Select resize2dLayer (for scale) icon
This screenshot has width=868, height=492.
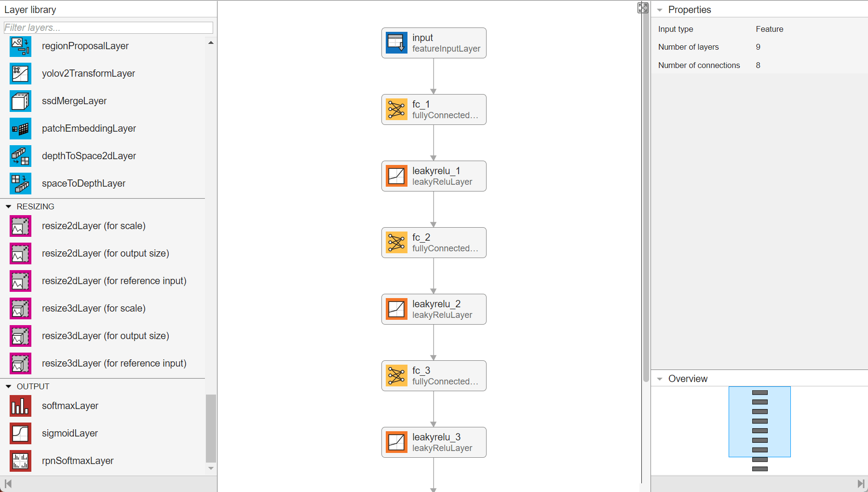click(20, 226)
